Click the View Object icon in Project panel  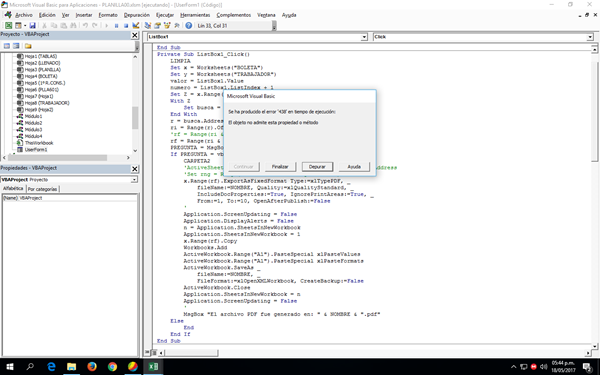coord(16,46)
